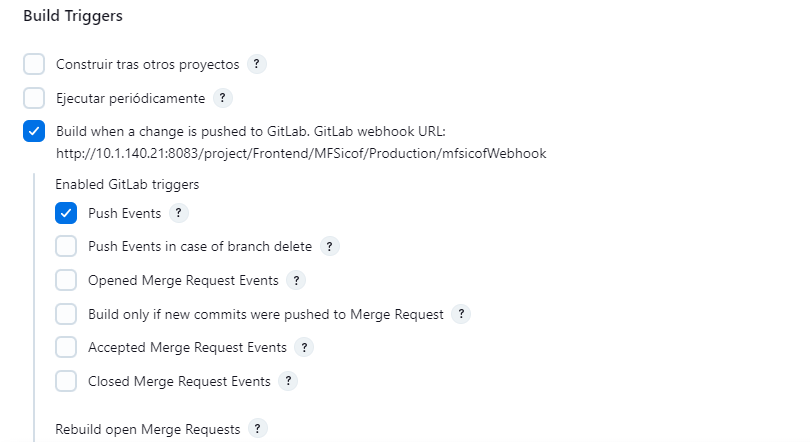810x442 pixels.
Task: Check Closed Merge Request Events box
Action: 66,381
